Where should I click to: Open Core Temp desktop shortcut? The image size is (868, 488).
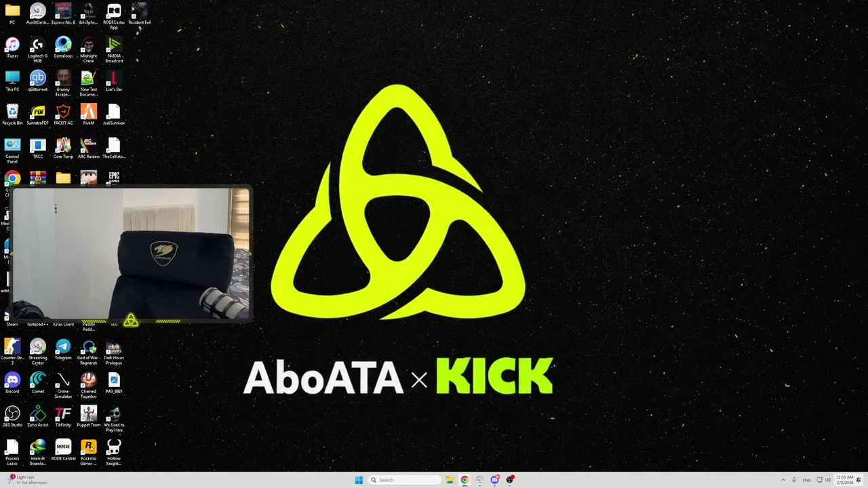63,148
